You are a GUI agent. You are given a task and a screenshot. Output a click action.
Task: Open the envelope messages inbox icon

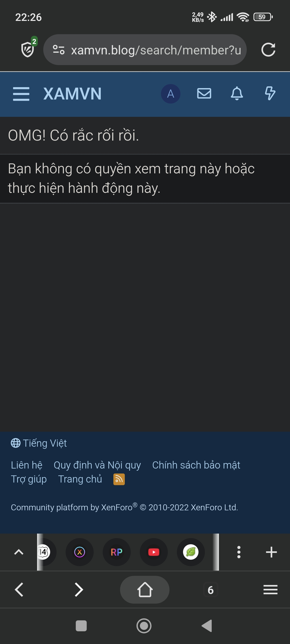coord(204,94)
